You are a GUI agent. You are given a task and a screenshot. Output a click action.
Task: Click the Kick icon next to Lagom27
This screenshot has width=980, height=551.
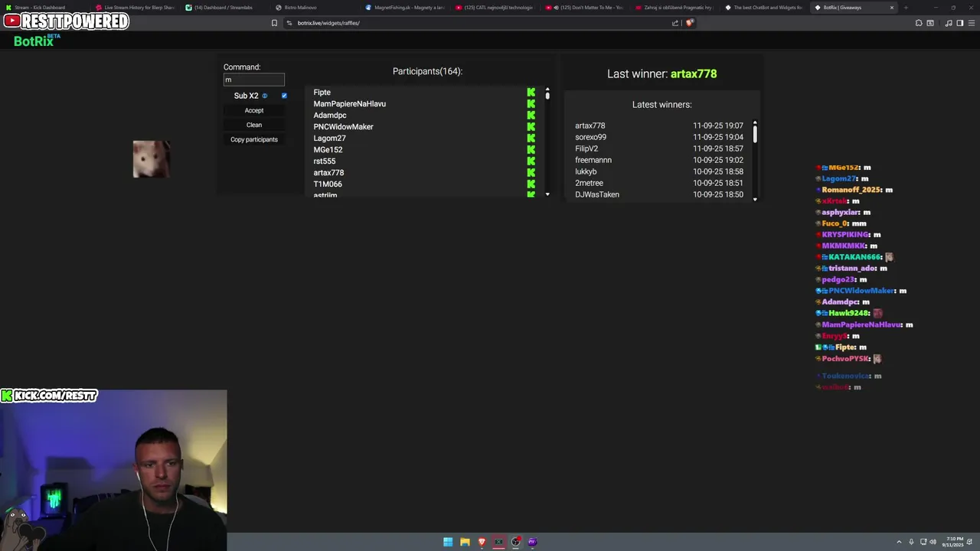point(531,139)
